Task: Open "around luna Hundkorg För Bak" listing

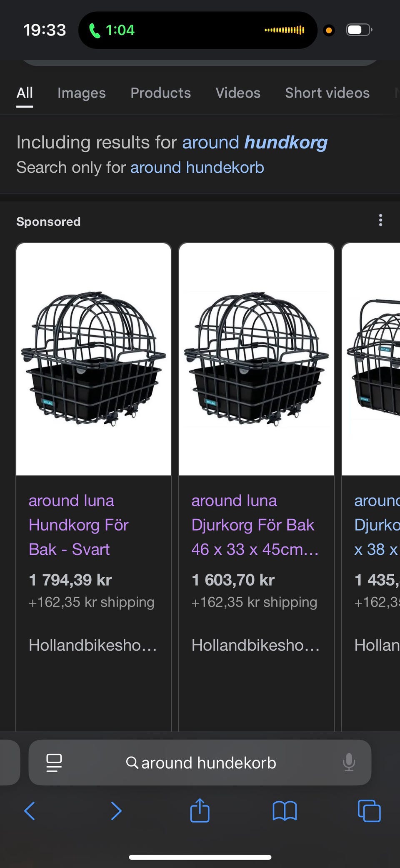Action: click(78, 525)
